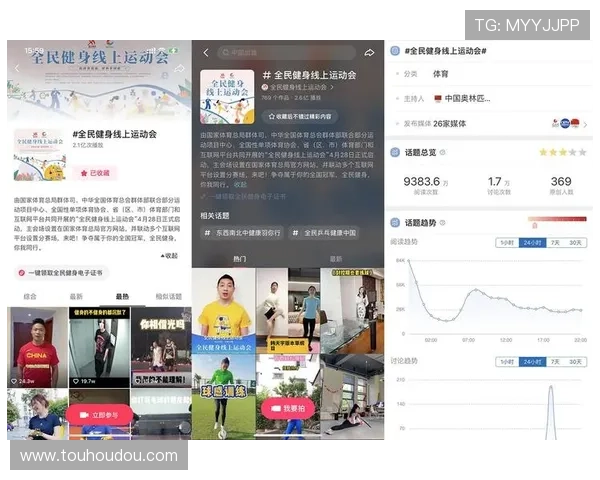Click the camera icon in the 立即参与 button
The width and height of the screenshot is (600, 480).
pyautogui.click(x=84, y=415)
